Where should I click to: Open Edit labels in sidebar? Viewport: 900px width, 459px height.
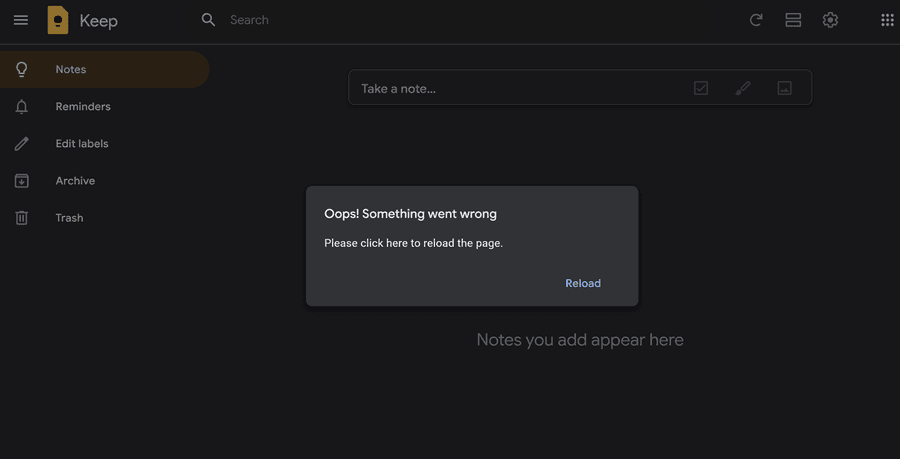(x=82, y=144)
